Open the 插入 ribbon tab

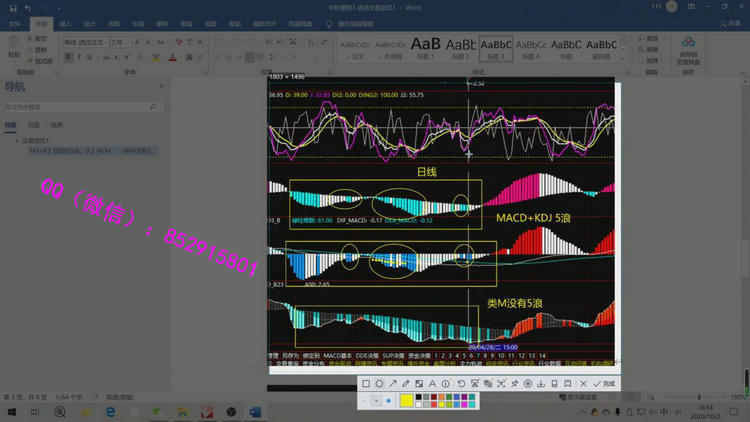point(65,22)
